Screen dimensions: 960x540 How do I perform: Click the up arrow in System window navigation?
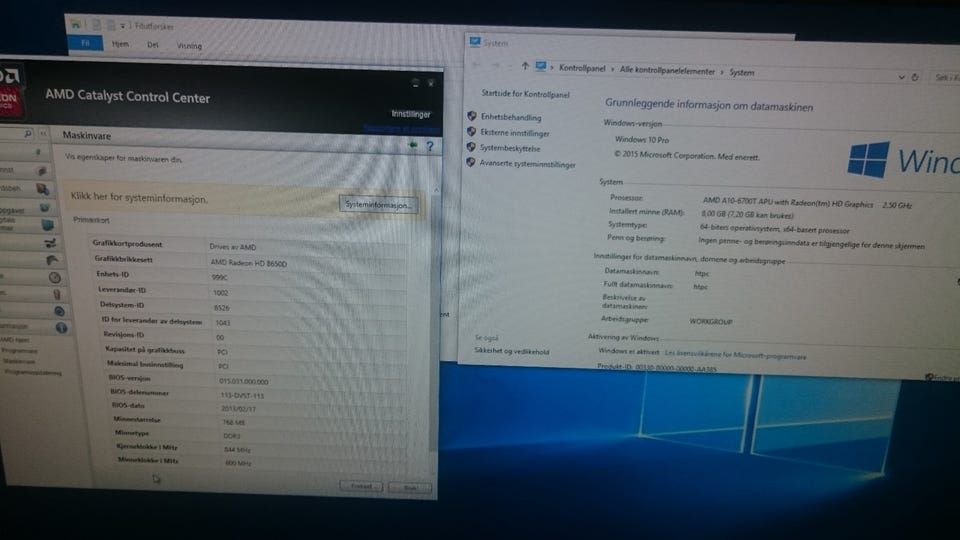(525, 66)
